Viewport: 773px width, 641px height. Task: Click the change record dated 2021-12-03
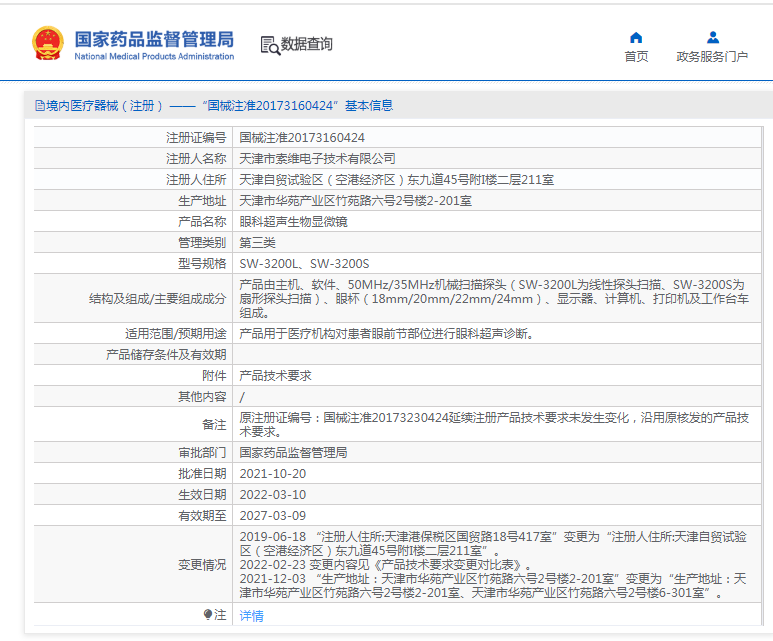click(493, 585)
